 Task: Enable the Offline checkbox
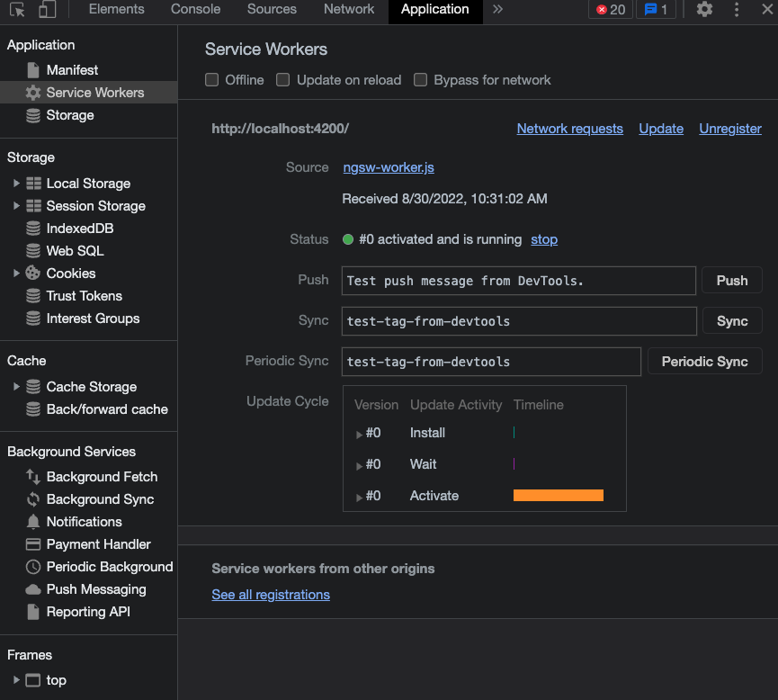coord(211,79)
